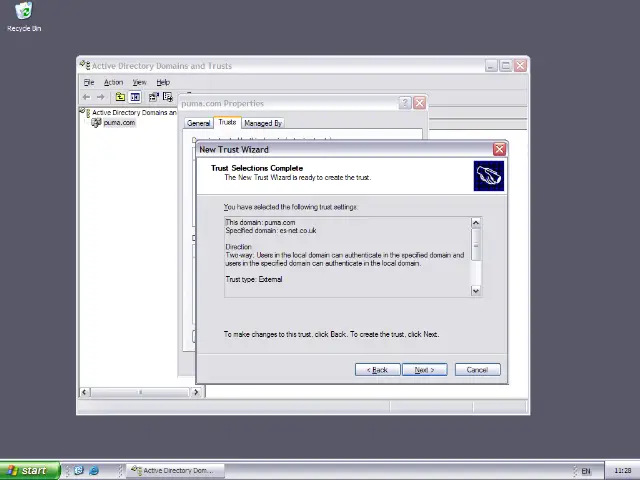Close the puma.com Properties dialog
Viewport: 640px width, 480px height.
click(419, 103)
